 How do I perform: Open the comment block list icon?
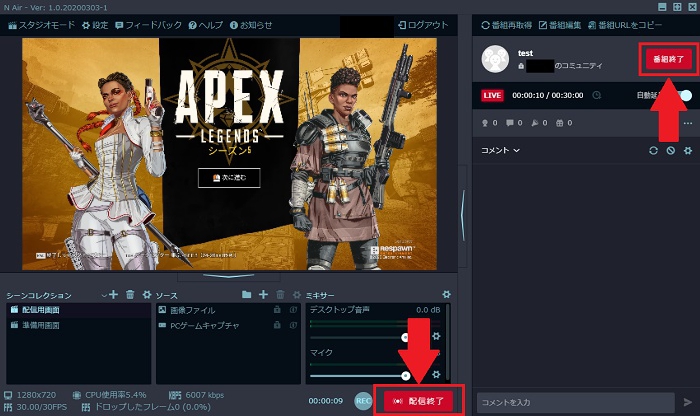click(x=671, y=150)
